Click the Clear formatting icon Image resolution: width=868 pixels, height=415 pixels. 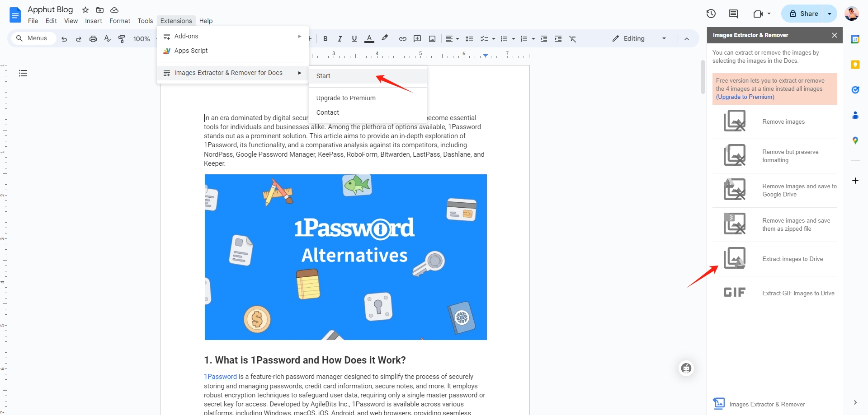pos(573,39)
